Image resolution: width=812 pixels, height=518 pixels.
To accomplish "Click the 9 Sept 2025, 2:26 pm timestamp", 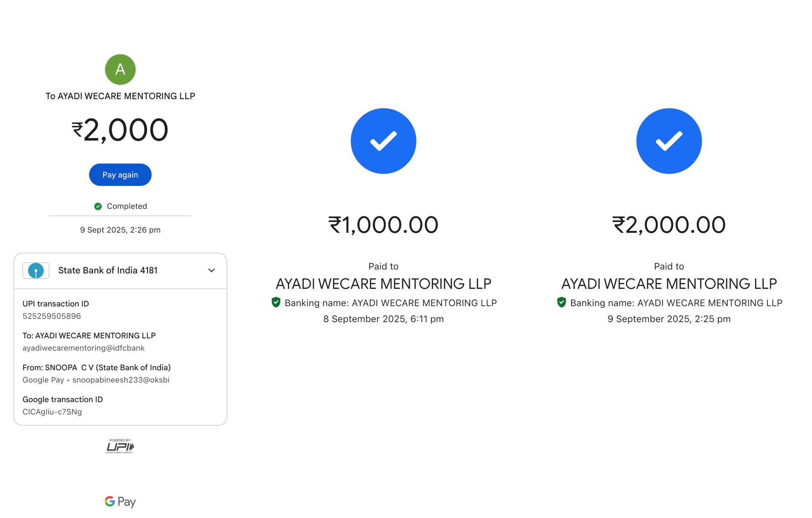I will point(120,230).
